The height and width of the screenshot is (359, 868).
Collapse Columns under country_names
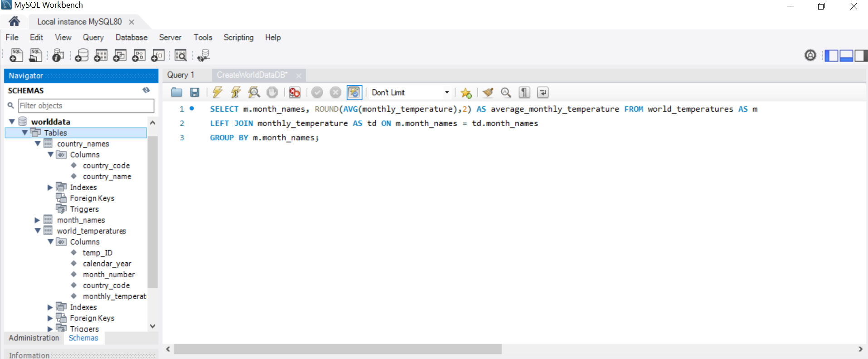[50, 154]
